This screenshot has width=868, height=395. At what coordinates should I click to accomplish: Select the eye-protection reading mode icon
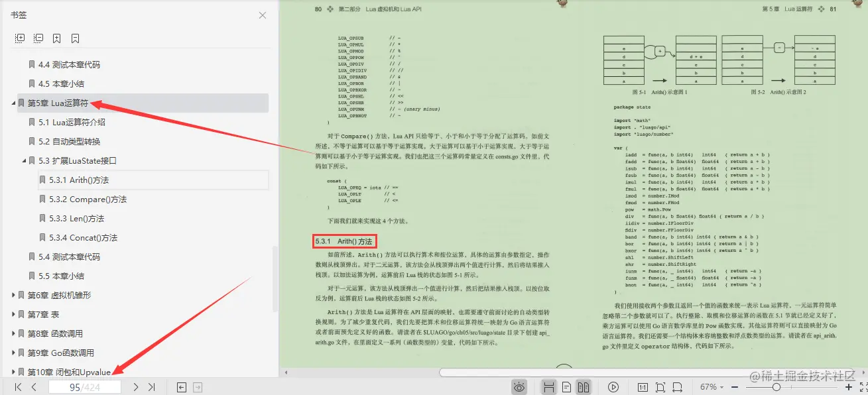pos(519,386)
